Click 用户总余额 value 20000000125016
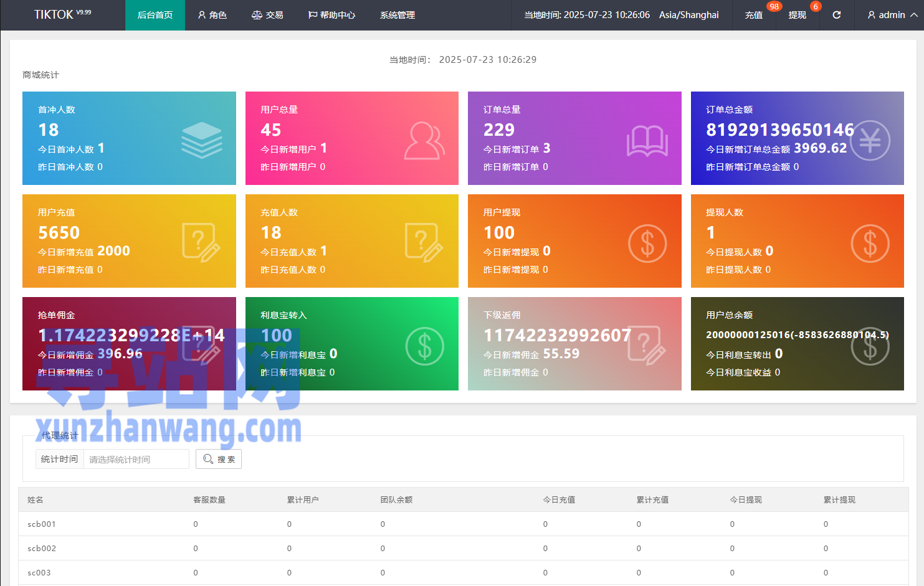The width and height of the screenshot is (924, 586). (798, 334)
